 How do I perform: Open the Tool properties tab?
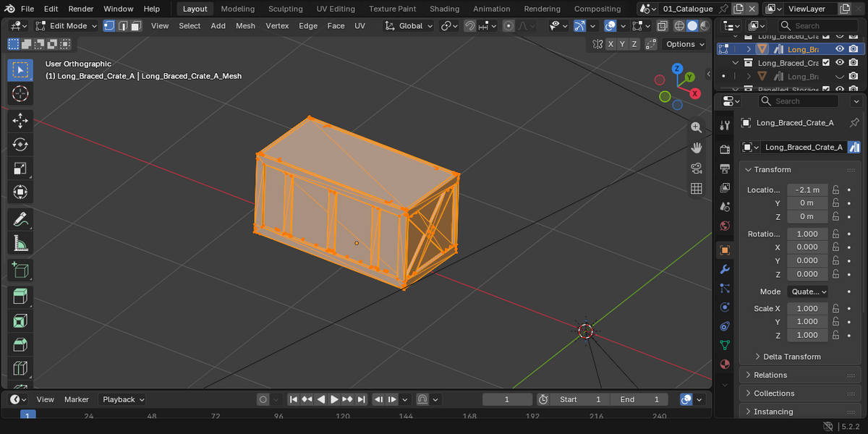[x=725, y=125]
